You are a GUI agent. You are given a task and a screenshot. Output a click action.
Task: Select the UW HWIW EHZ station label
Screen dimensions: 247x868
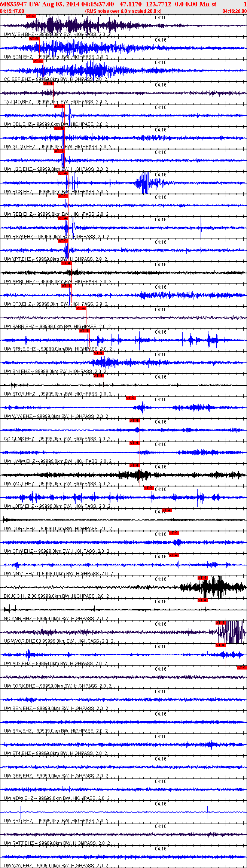57,461
